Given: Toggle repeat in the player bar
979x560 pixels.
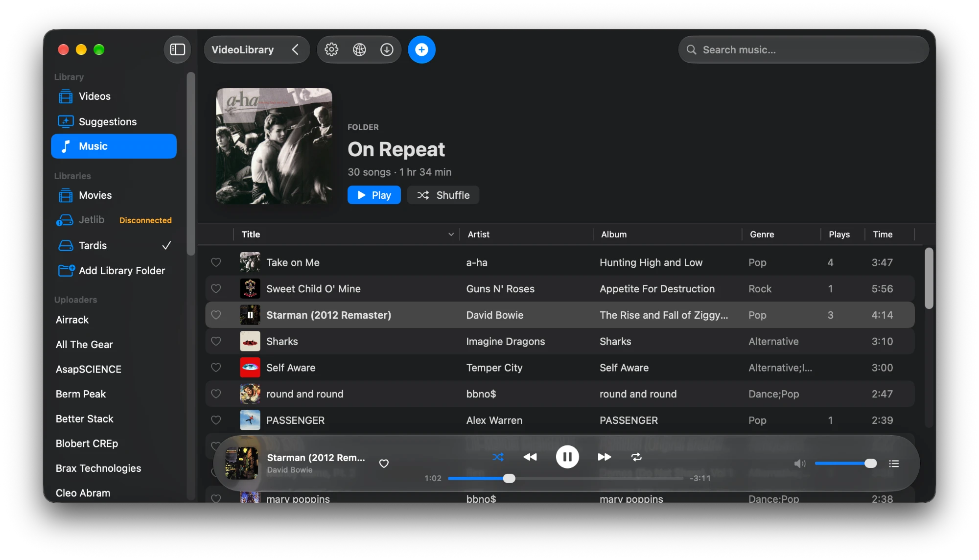Looking at the screenshot, I should tap(636, 457).
